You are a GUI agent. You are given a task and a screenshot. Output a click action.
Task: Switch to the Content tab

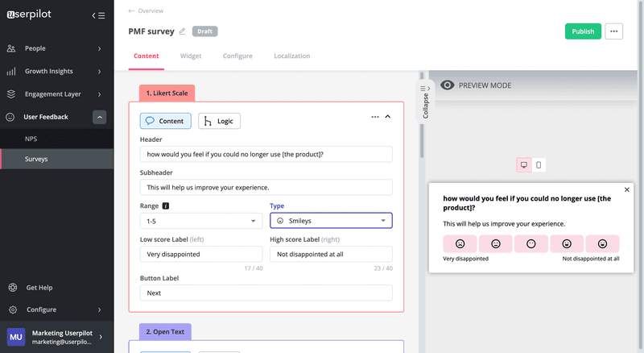tap(147, 56)
